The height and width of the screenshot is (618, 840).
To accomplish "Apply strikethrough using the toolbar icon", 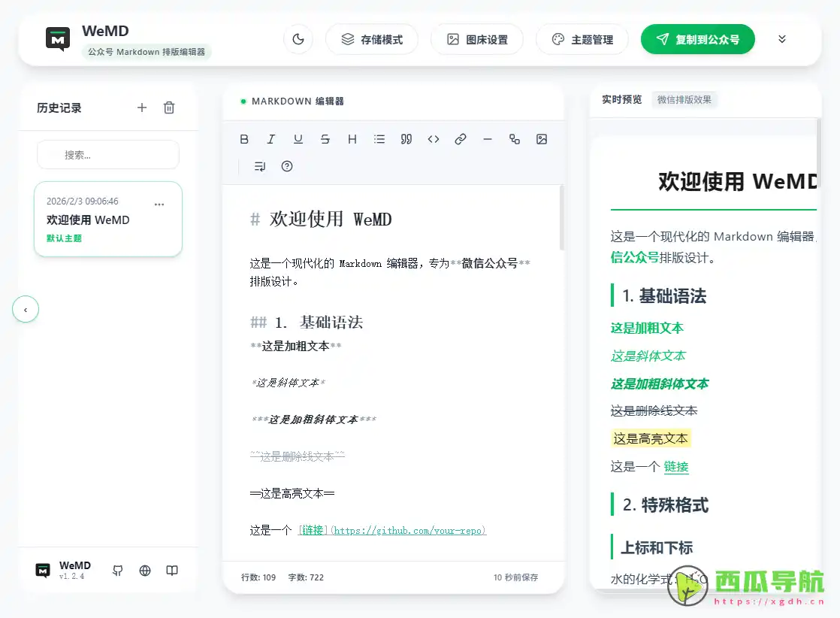I will tap(325, 139).
